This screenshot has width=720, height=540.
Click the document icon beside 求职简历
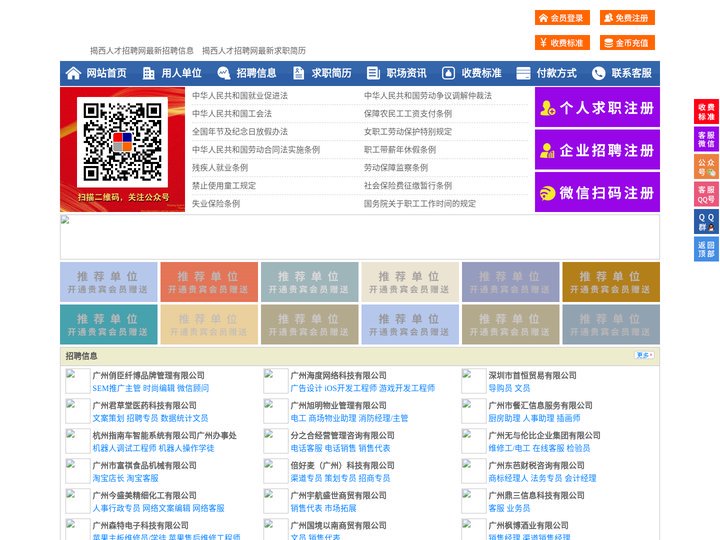[298, 73]
